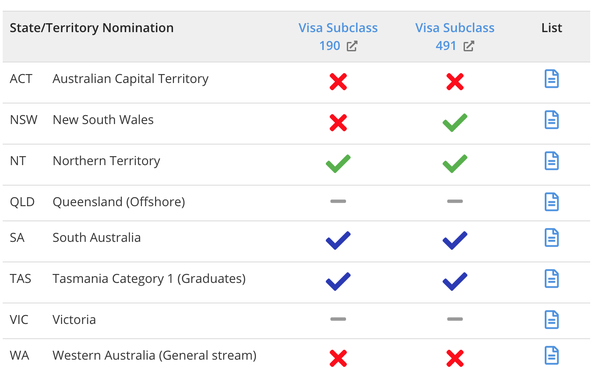600x390 pixels.
Task: Open list document for South Australia
Action: pyautogui.click(x=551, y=238)
